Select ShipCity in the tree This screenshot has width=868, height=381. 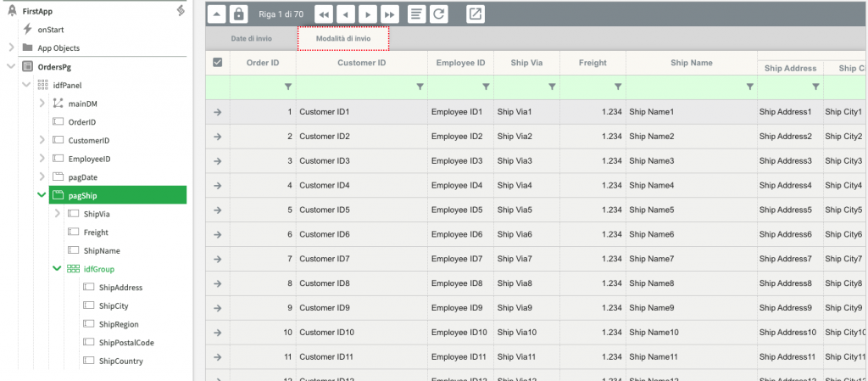[x=114, y=305]
